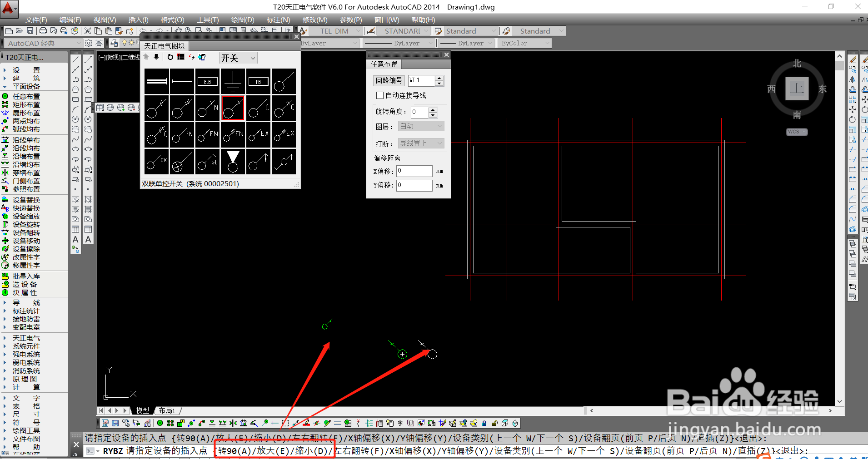Click the 北 compass direction on view cube
Screen dimensions: 868x459
(797, 64)
